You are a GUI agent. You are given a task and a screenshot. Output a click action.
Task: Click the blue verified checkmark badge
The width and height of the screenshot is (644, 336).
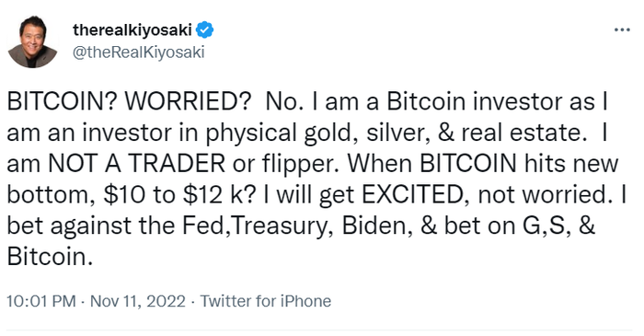(x=204, y=30)
